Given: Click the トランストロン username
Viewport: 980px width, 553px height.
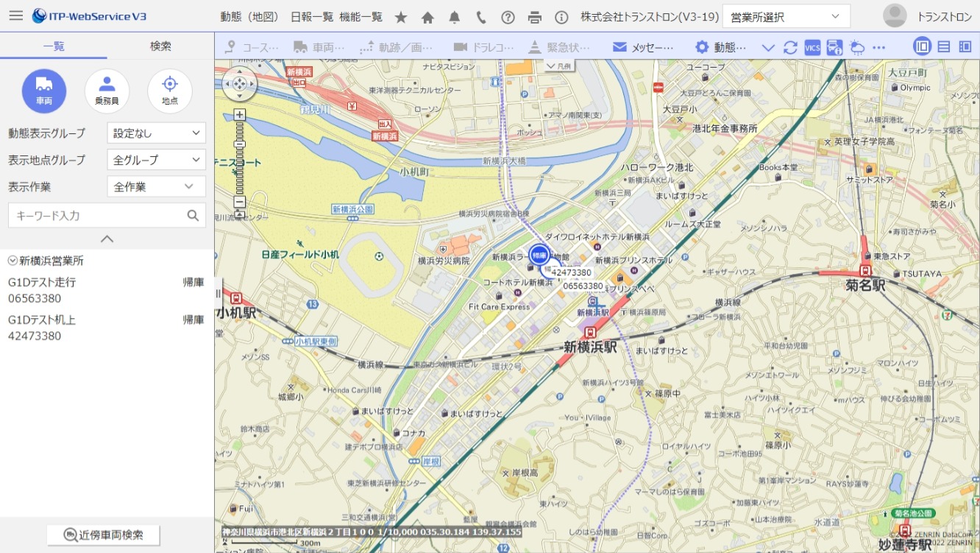Looking at the screenshot, I should (x=944, y=16).
